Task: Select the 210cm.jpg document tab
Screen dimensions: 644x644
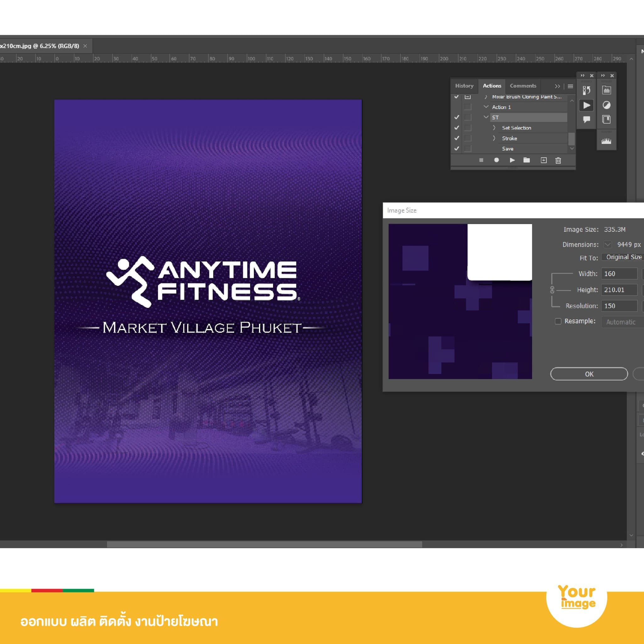Action: (x=40, y=46)
